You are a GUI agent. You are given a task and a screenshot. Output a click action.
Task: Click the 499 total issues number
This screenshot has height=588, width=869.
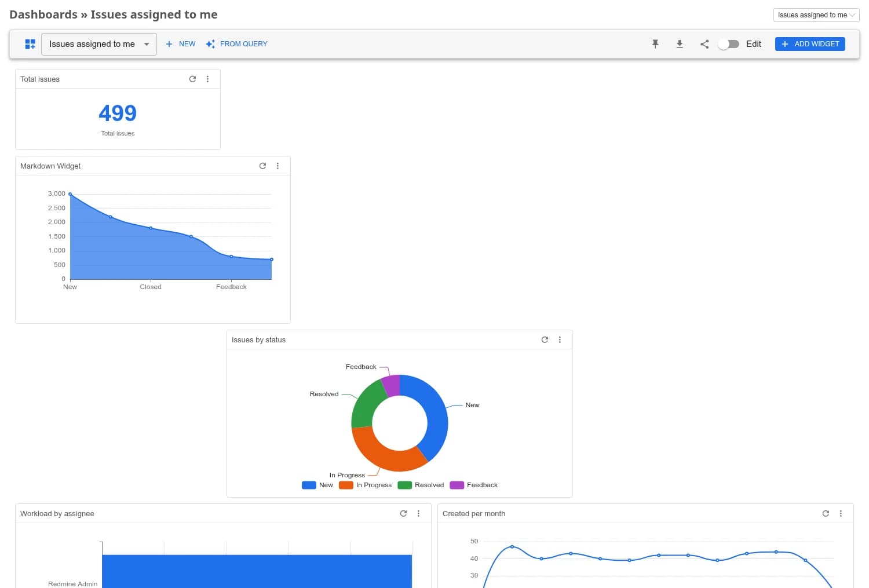point(118,113)
